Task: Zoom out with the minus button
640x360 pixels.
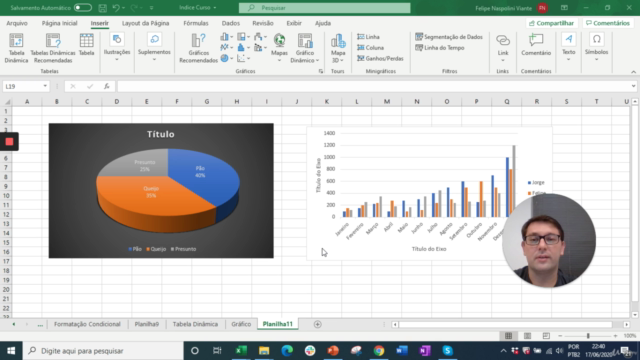Action: [560, 336]
